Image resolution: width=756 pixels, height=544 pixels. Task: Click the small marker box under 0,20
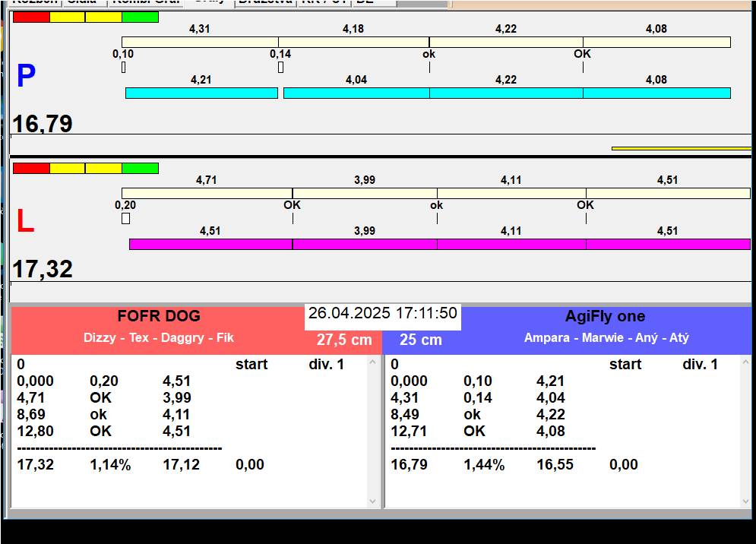coord(125,219)
